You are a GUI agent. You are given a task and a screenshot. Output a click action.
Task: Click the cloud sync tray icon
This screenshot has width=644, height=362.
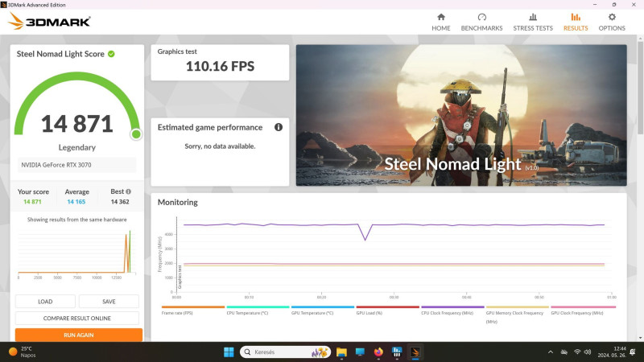(564, 352)
